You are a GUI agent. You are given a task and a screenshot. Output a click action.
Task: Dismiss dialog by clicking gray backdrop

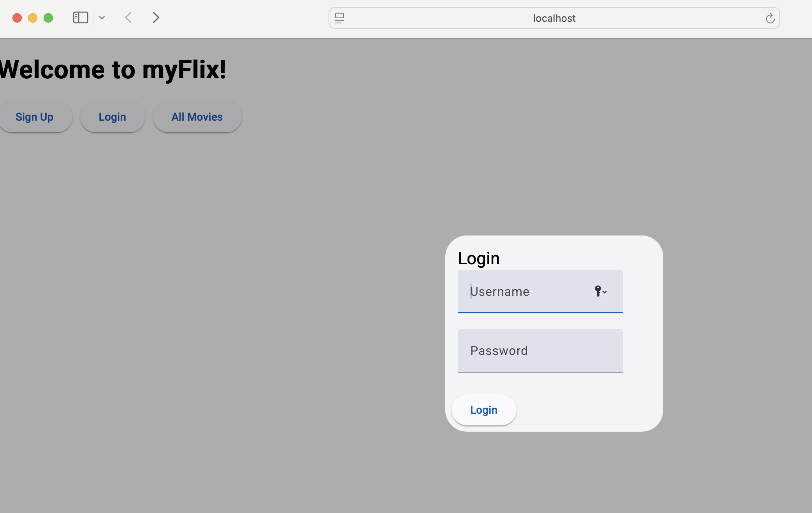(234, 311)
